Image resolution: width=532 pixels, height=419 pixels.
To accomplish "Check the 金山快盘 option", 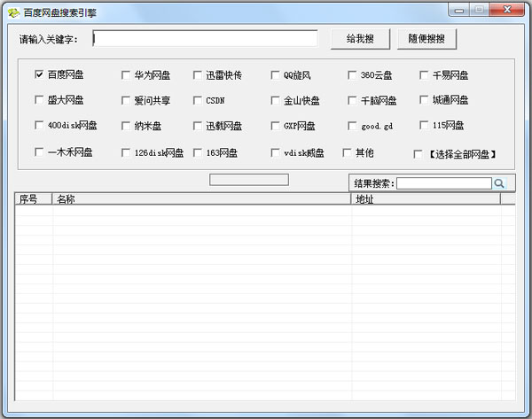I will click(275, 101).
